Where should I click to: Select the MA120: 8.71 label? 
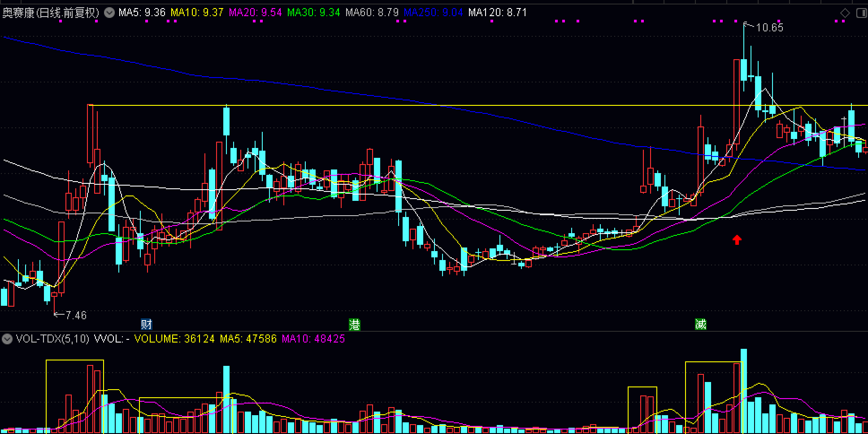click(497, 13)
